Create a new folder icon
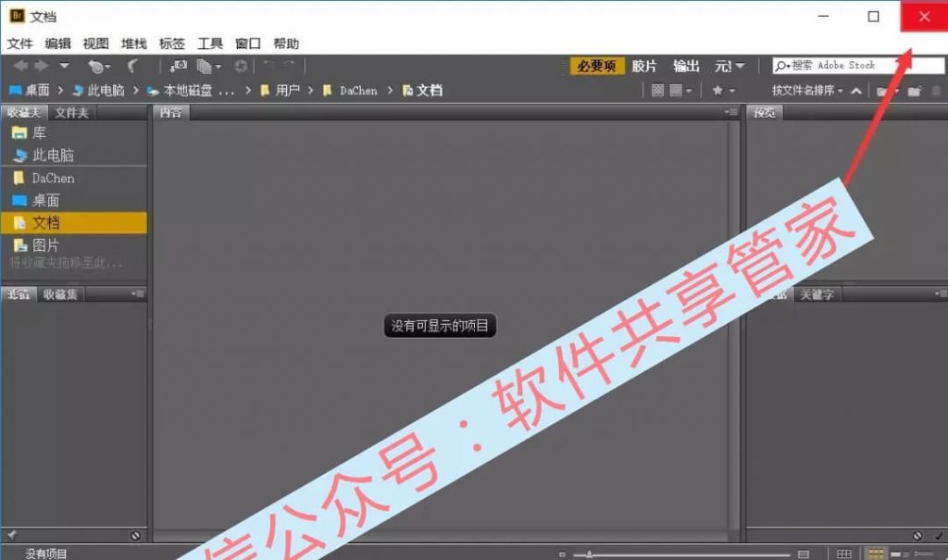This screenshot has height=560, width=948. [915, 91]
